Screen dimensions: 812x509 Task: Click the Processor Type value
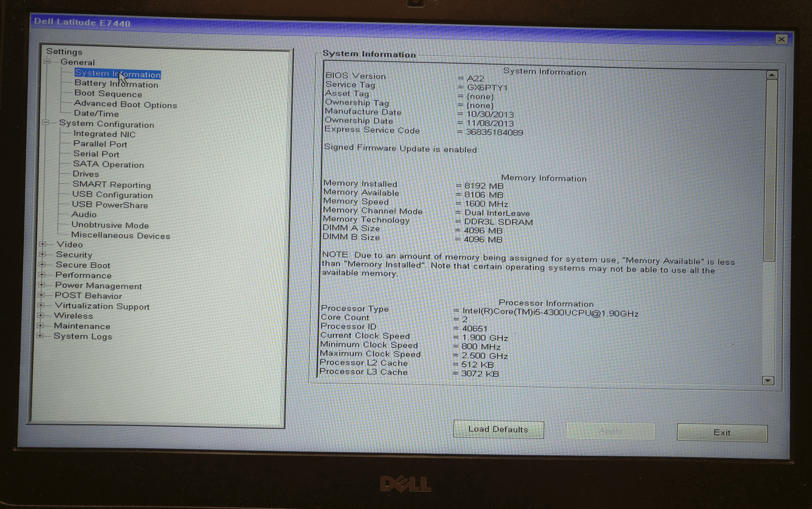[550, 312]
